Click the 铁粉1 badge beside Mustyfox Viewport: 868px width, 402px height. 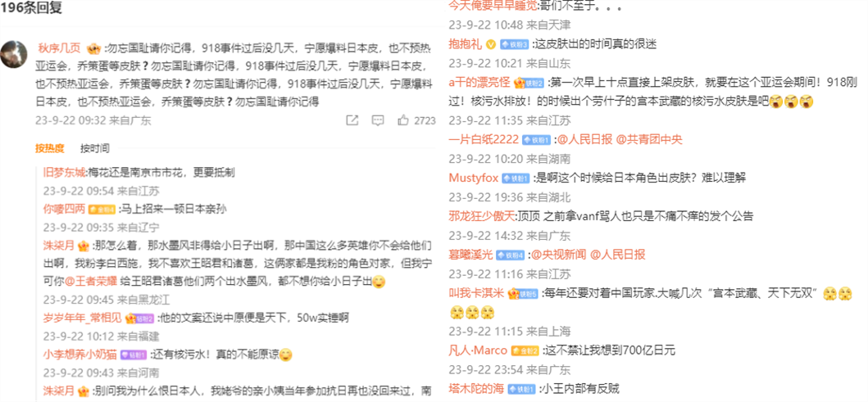515,178
